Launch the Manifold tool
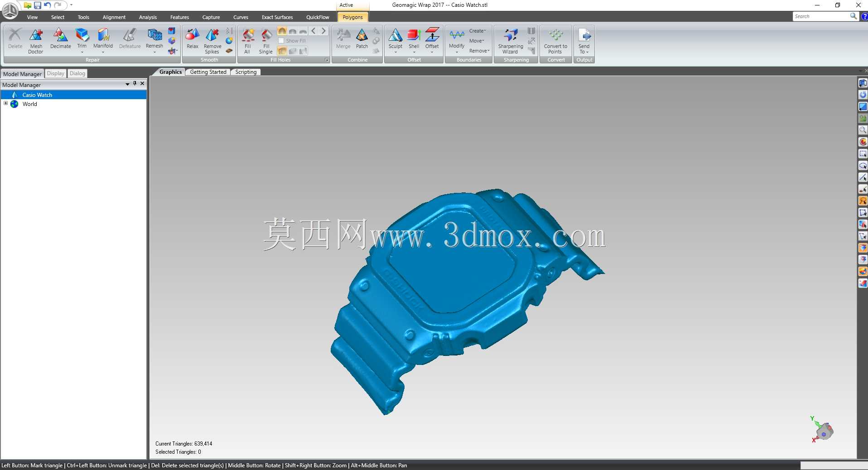 pyautogui.click(x=103, y=40)
